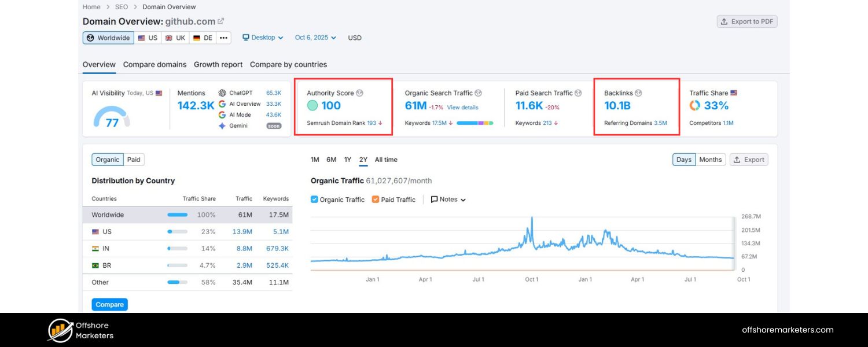Viewport: 868px width, 347px height.
Task: Uncheck the Organic Traffic checkbox
Action: [x=314, y=200]
